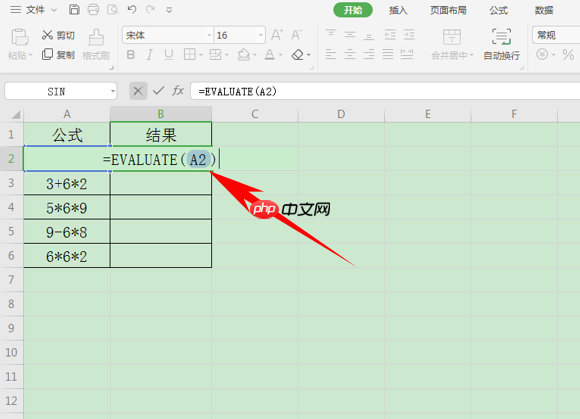Toggle Bold formatting

[x=131, y=55]
